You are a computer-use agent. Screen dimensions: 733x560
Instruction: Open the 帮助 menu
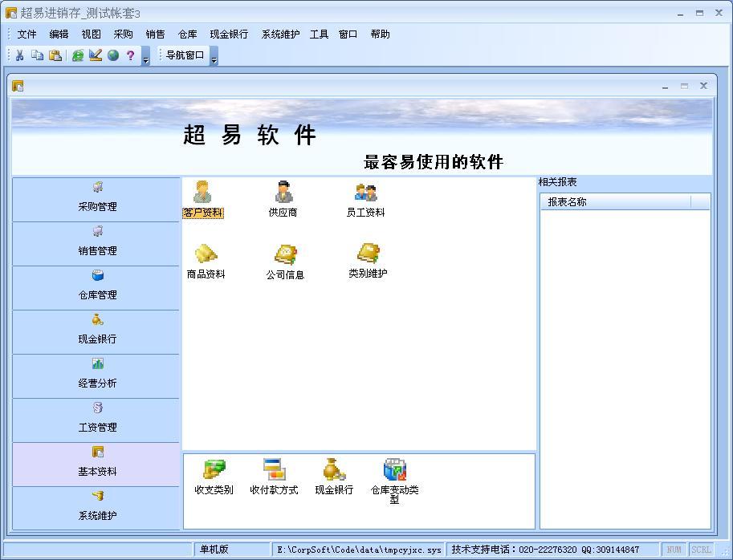pyautogui.click(x=380, y=34)
